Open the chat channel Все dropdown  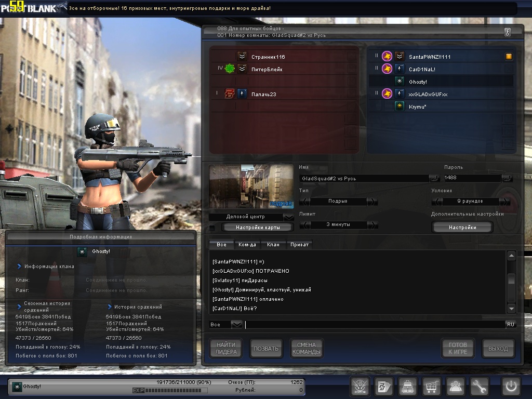(x=236, y=324)
